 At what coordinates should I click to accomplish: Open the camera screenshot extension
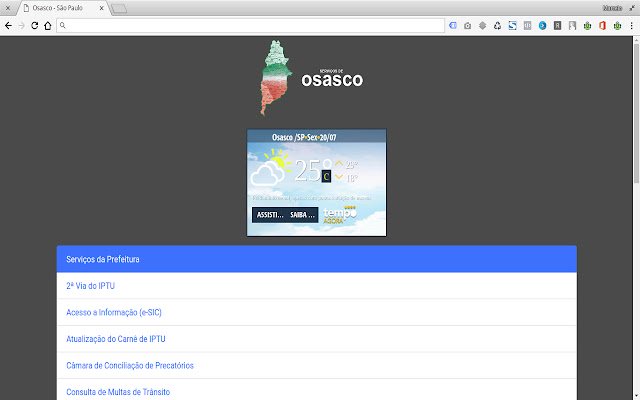[x=467, y=26]
